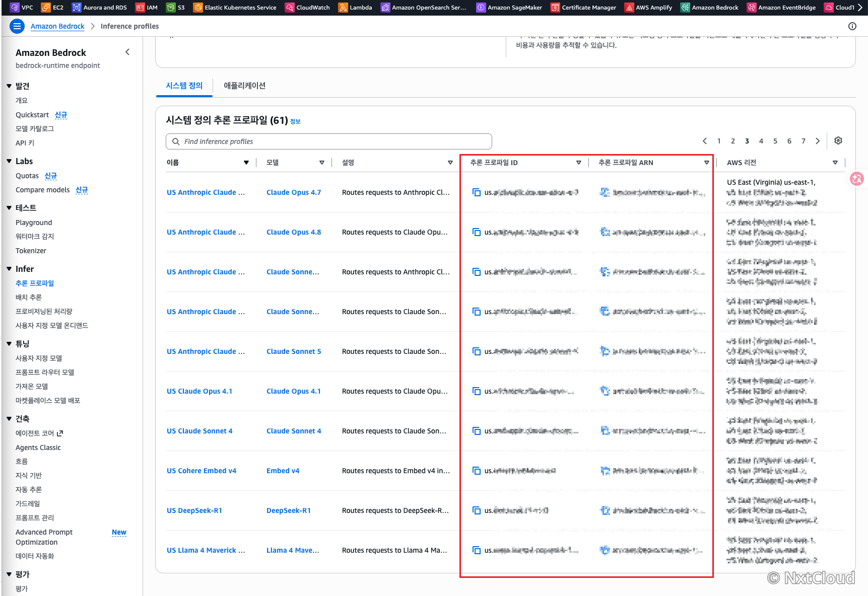Open table preferences gear icon
This screenshot has height=596, width=868.
[x=838, y=140]
